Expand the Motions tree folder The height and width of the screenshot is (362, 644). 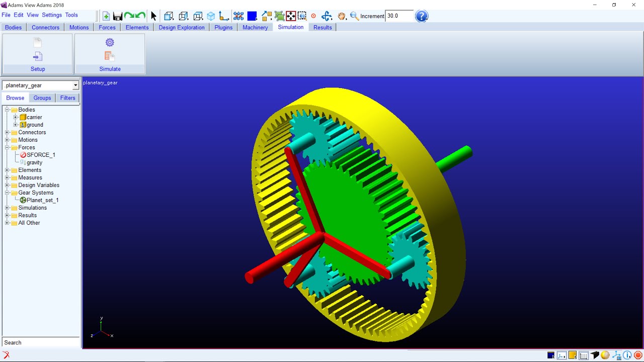tap(8, 140)
